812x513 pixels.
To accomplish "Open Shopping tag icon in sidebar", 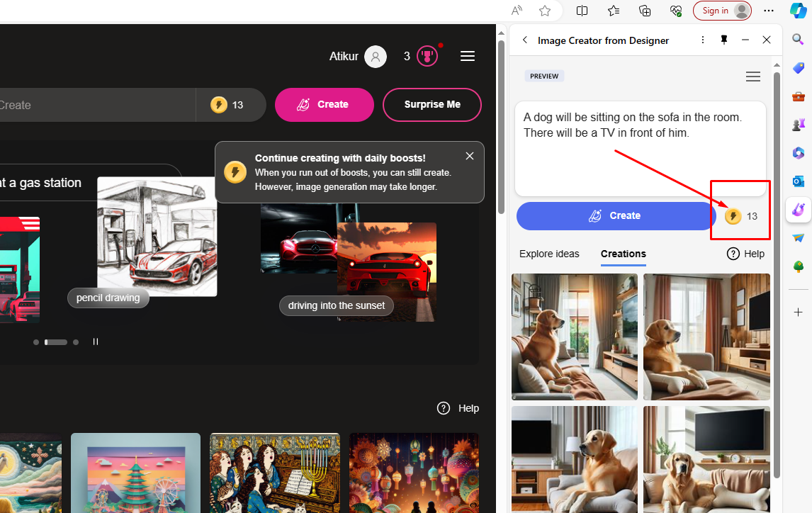I will coord(798,68).
